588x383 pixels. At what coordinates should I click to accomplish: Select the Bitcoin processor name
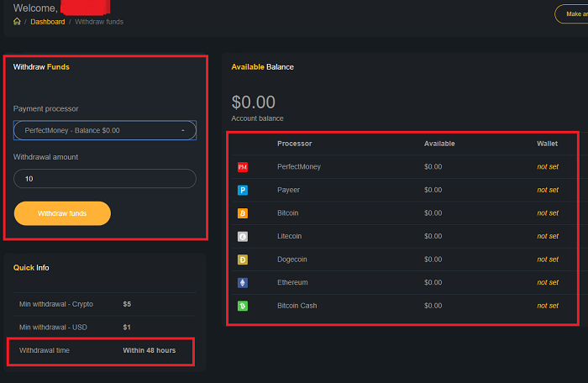coord(287,213)
